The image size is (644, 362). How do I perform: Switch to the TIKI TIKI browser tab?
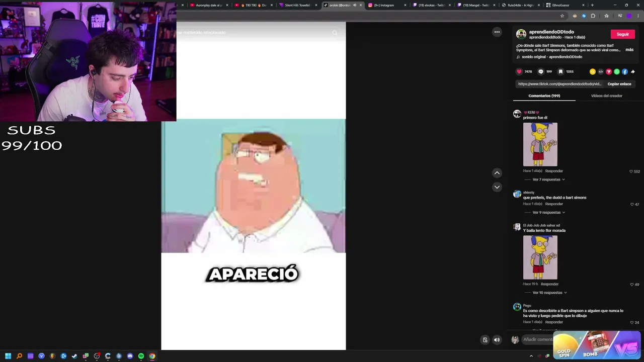253,5
